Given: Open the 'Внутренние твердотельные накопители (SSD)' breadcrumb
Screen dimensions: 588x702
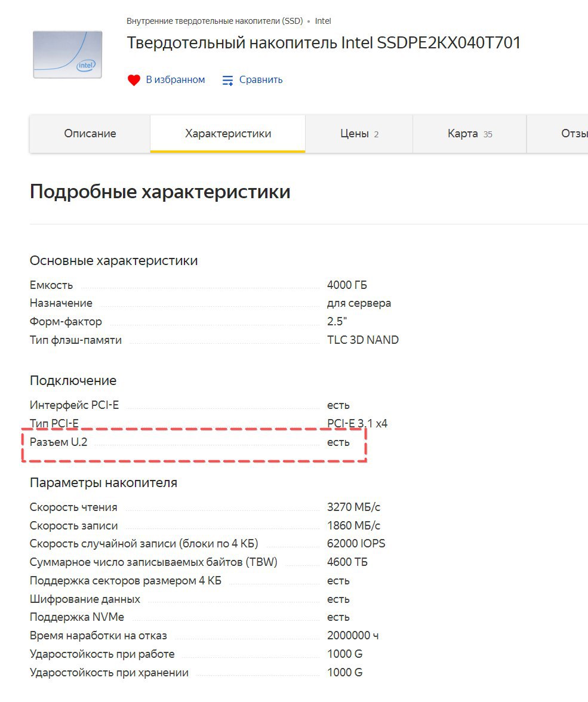Looking at the screenshot, I should (214, 21).
